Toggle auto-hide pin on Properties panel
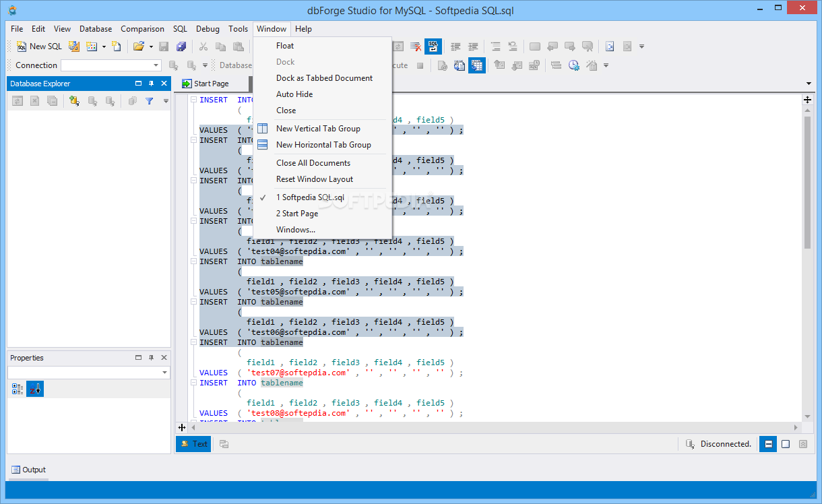Viewport: 822px width, 504px height. (x=151, y=358)
